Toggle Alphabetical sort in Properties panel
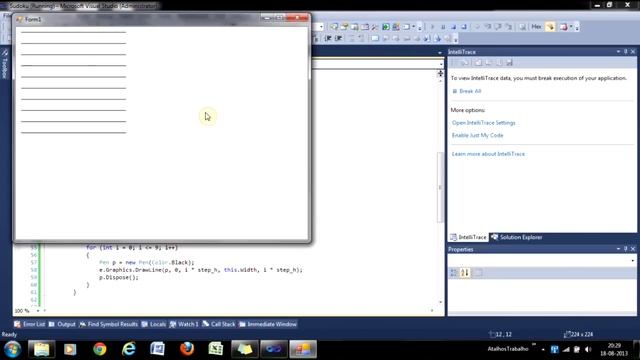 pos(465,273)
